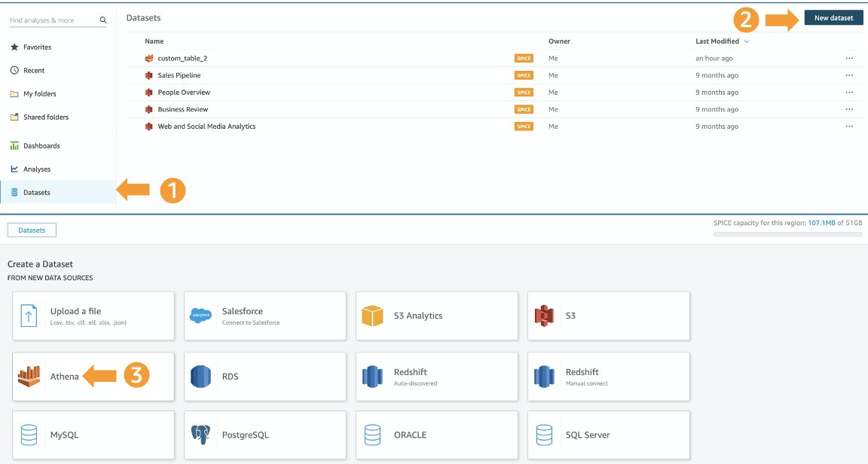
Task: Select the Salesforce data source label
Action: pos(243,311)
